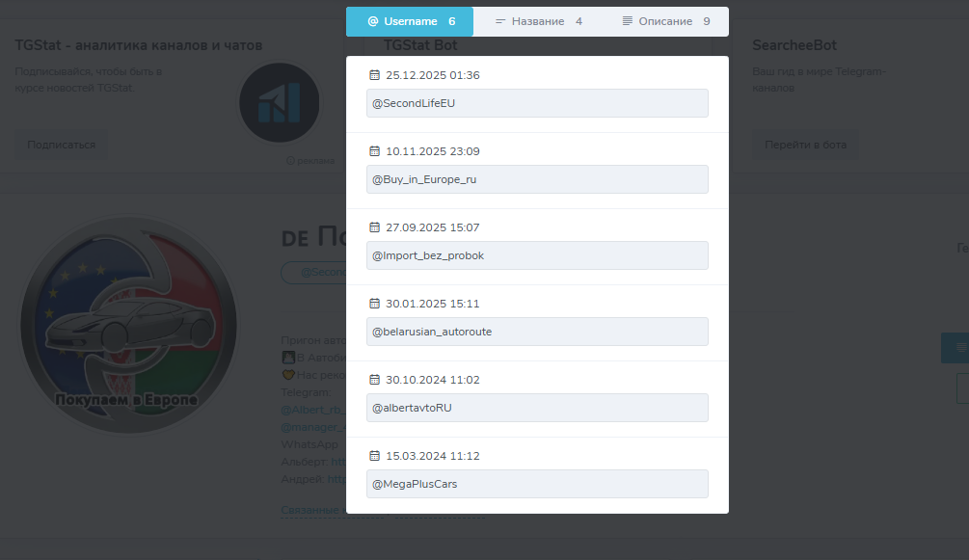This screenshot has height=560, width=969.
Task: Open the SearcheeBot heading
Action: pos(794,45)
